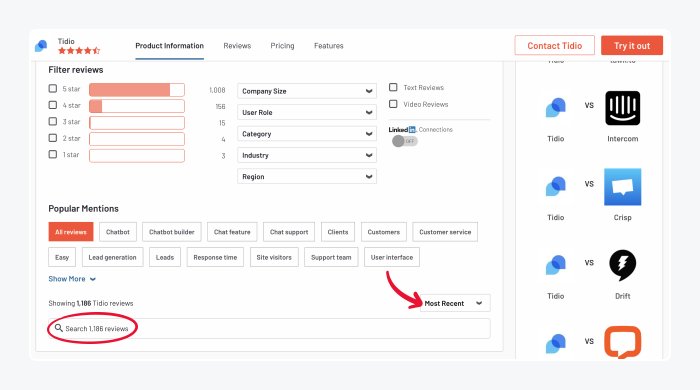The image size is (700, 390).
Task: Click the Tidio logo in the header
Action: click(x=41, y=46)
